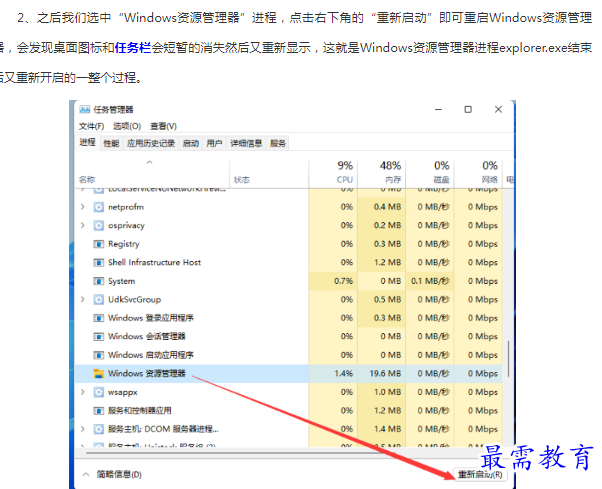Screen dimensions: 602x489
Task: Click the 1.4% CPU value
Action: pyautogui.click(x=343, y=373)
